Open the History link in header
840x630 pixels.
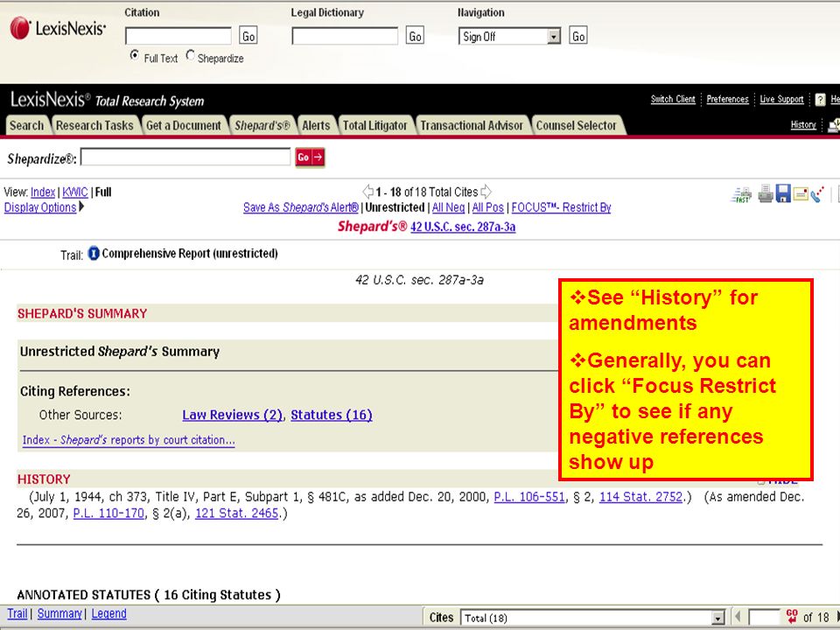click(x=803, y=125)
